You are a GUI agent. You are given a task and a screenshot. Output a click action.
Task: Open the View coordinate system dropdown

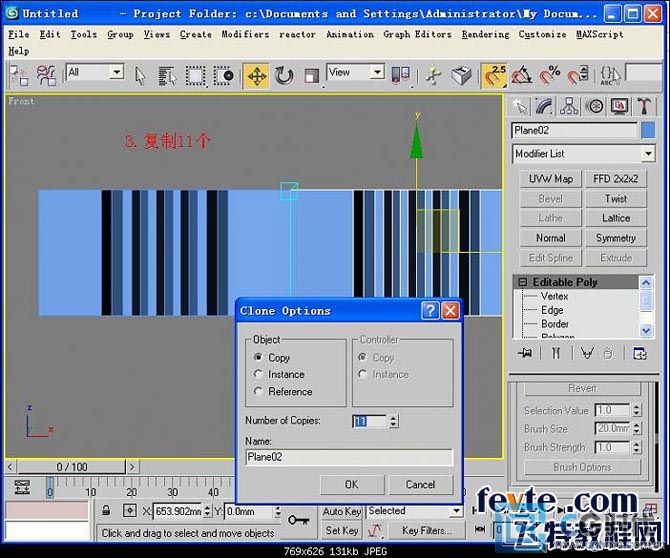(377, 72)
